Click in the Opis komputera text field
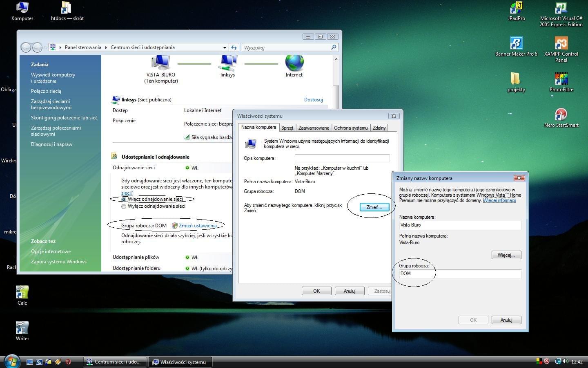The height and width of the screenshot is (368, 588). coord(342,158)
